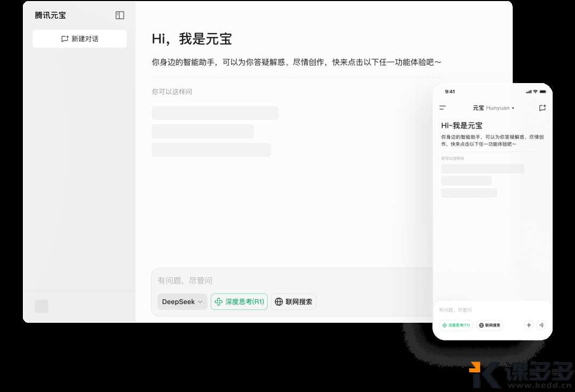
Task: Click the desktop 有问题，尽管问 input field
Action: (287, 281)
